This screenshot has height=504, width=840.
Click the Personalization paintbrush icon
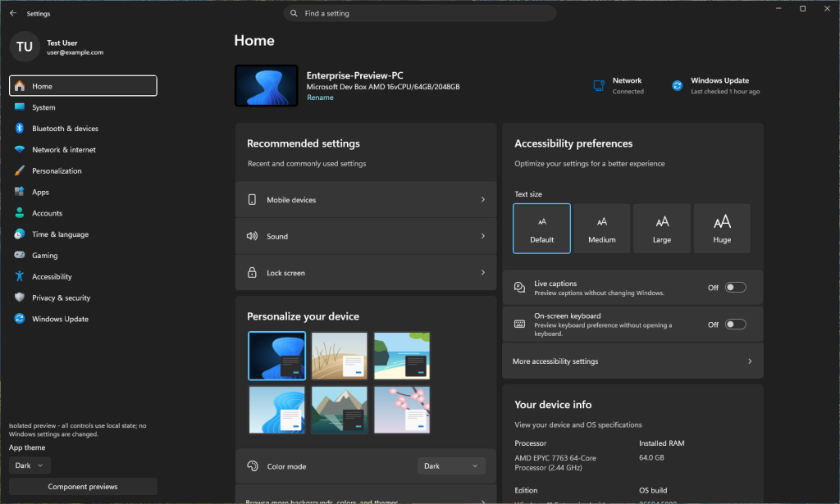tap(20, 170)
